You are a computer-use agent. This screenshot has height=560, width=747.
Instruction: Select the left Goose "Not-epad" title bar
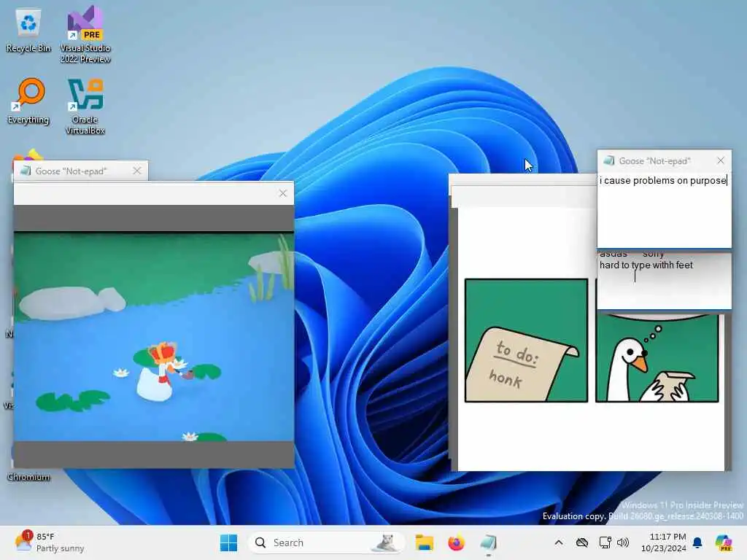pos(80,171)
